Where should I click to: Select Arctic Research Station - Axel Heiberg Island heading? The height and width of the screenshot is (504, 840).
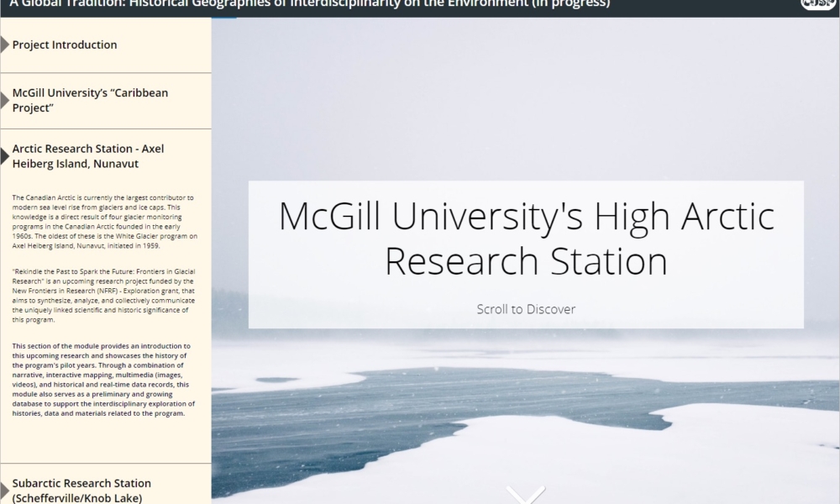(88, 155)
